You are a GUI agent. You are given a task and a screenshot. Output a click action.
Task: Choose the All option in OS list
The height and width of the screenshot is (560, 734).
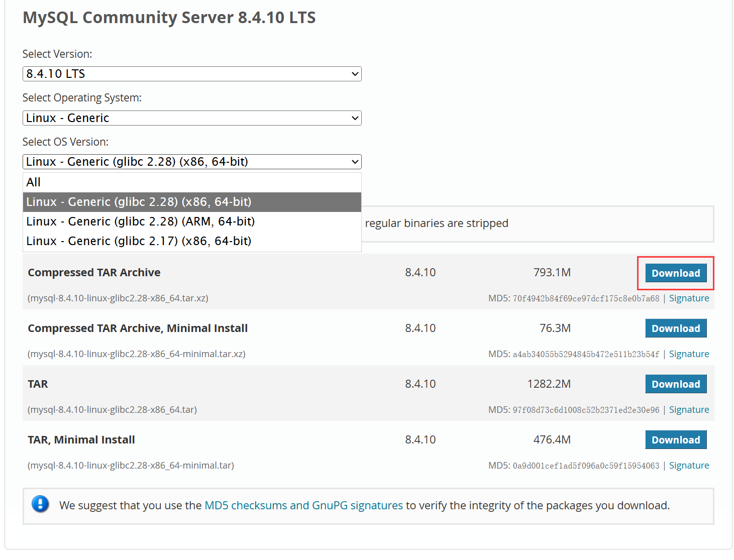coord(192,182)
